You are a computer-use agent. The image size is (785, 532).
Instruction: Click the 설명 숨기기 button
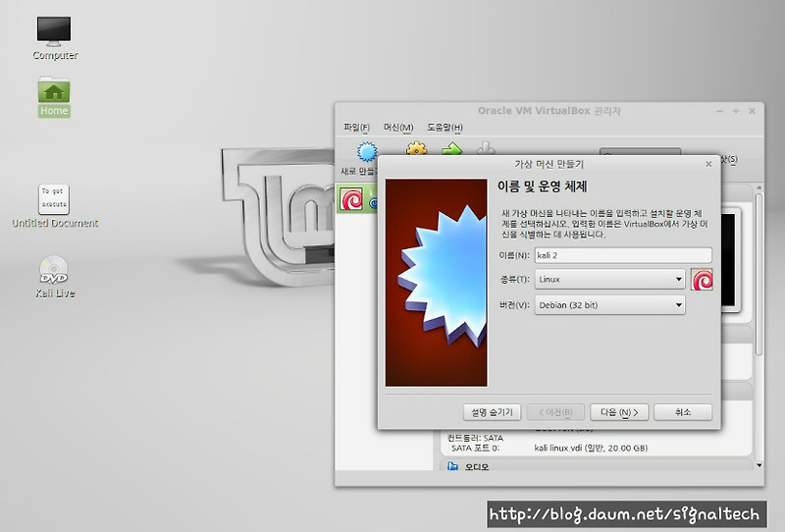[492, 412]
